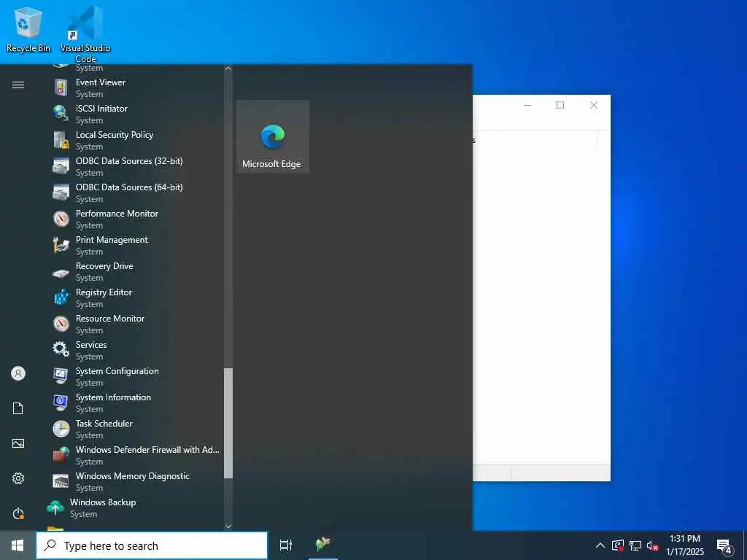The image size is (747, 560).
Task: Open the network status tray icon
Action: point(635,545)
